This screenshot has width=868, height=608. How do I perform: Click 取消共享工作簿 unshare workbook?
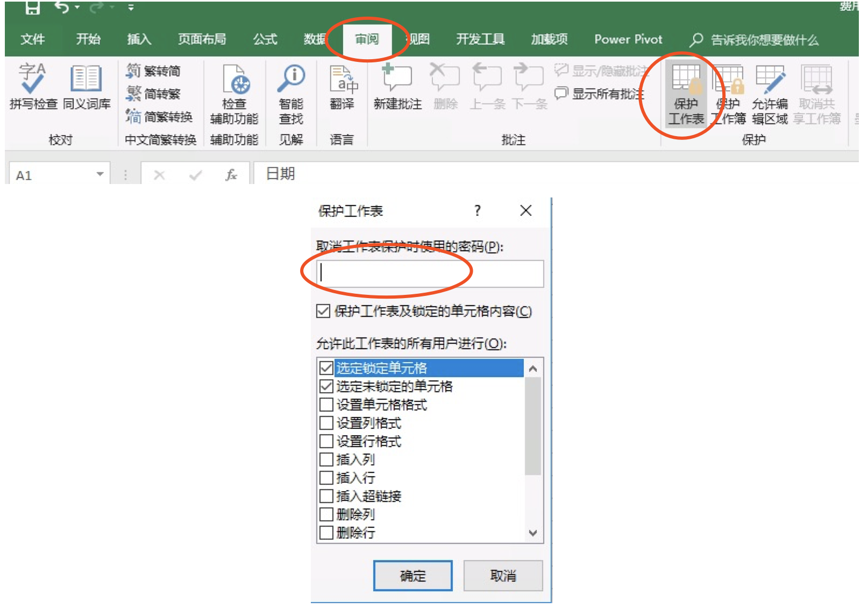(817, 95)
